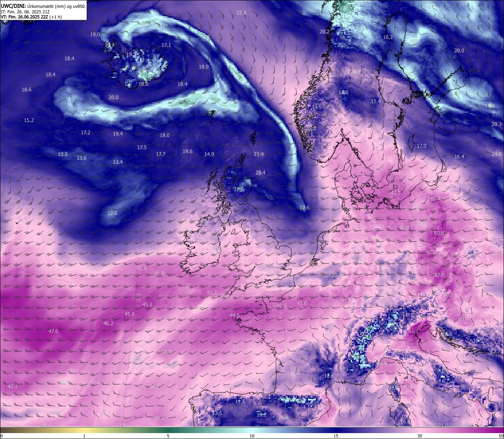Screen dimensions: 504x439
Task: Click the colour scale at the 10 label
Action: click(252, 436)
